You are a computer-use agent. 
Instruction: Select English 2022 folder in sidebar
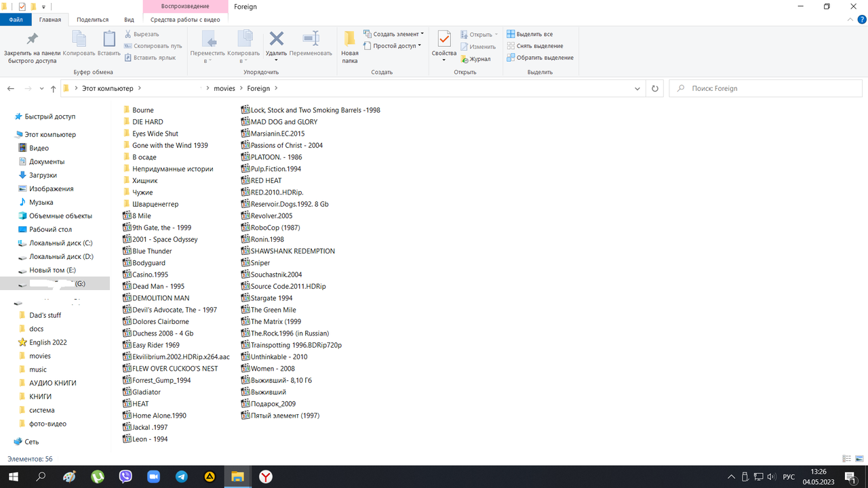(47, 342)
